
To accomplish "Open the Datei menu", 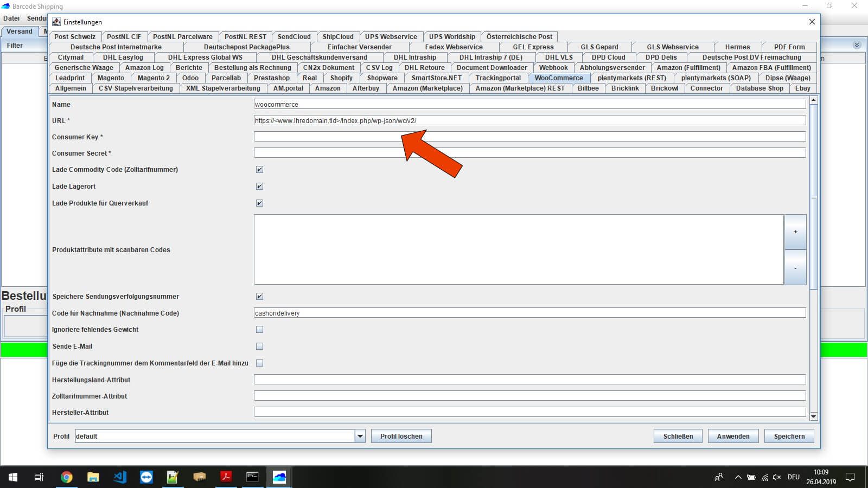I will coord(11,18).
